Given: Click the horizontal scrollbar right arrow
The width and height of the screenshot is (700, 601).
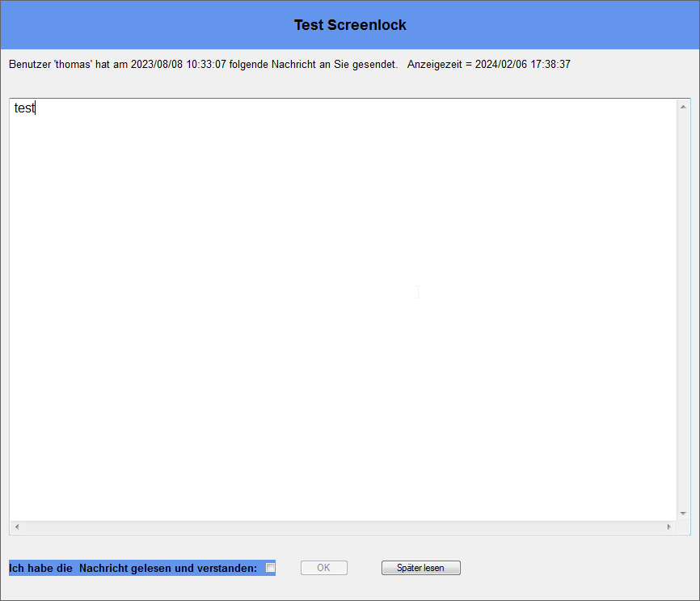Looking at the screenshot, I should tap(668, 527).
